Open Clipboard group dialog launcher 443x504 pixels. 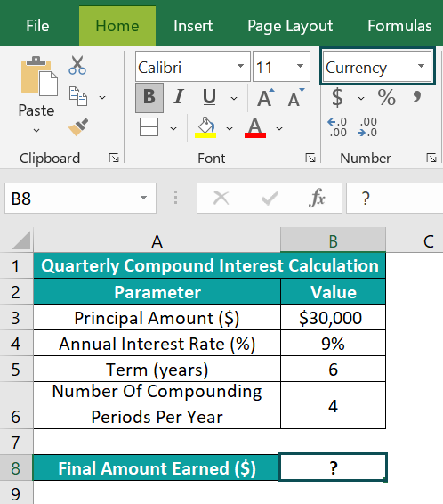point(114,158)
